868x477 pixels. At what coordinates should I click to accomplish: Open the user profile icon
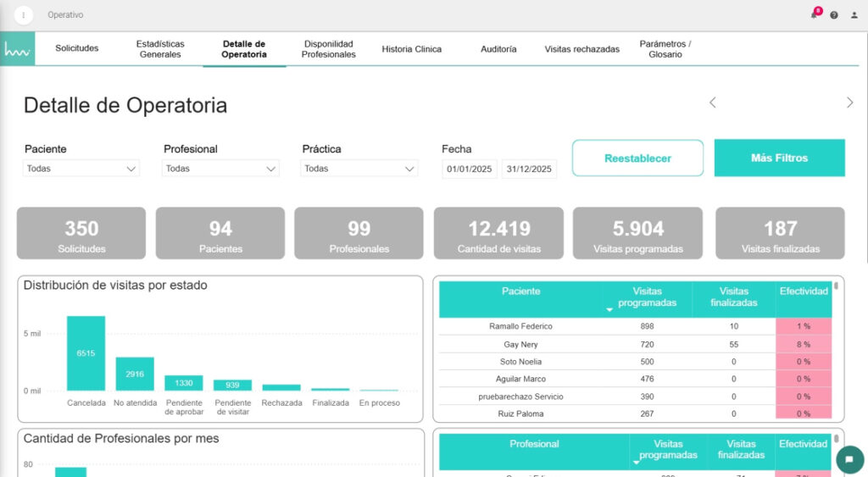tap(854, 15)
